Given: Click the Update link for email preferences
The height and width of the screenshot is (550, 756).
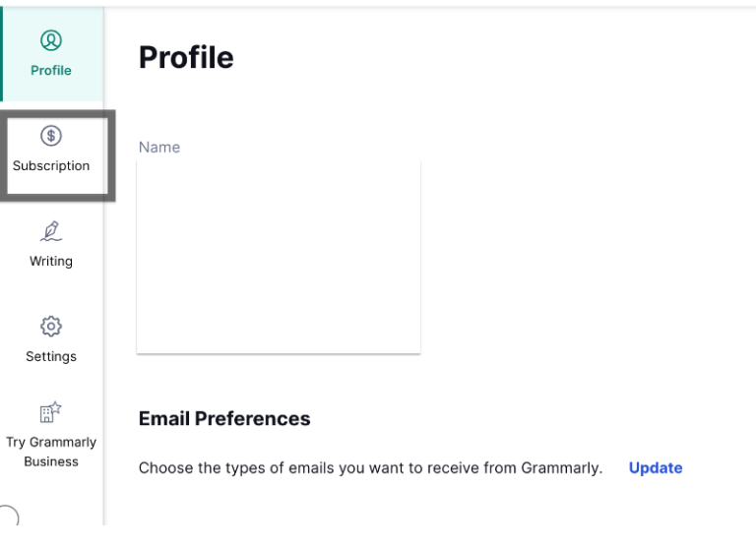Looking at the screenshot, I should click(x=656, y=468).
